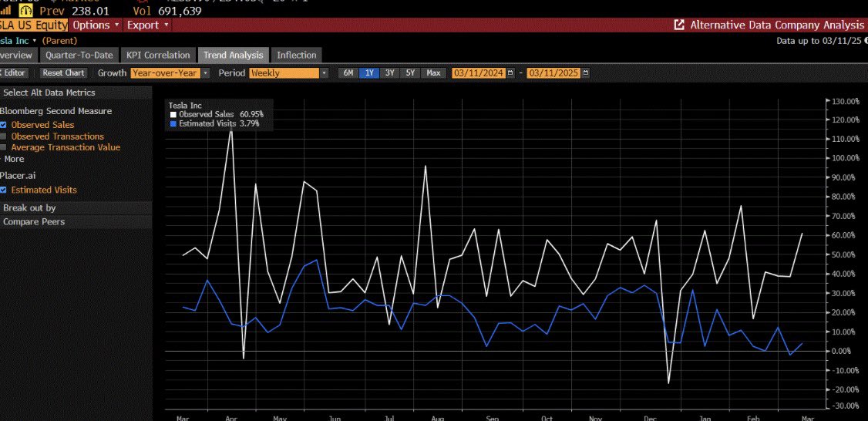Screen dimensions: 868x421
Task: Select the Trend Analysis tab
Action: tap(234, 55)
